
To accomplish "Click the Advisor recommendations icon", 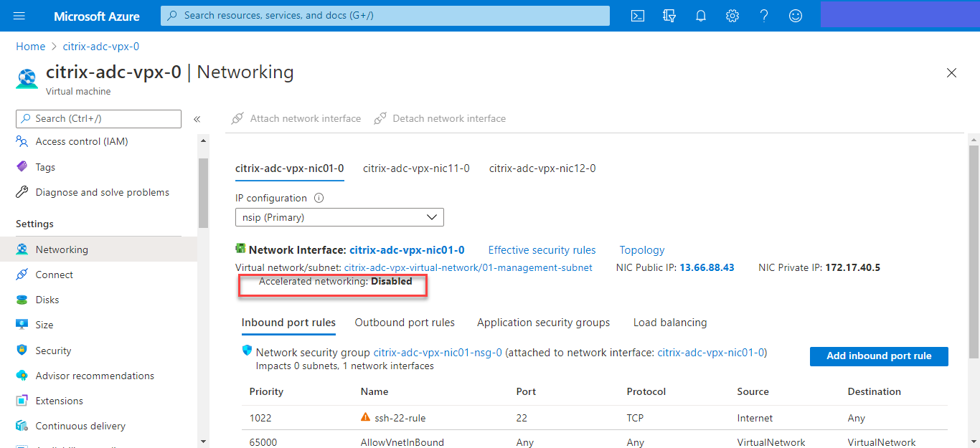I will (22, 376).
